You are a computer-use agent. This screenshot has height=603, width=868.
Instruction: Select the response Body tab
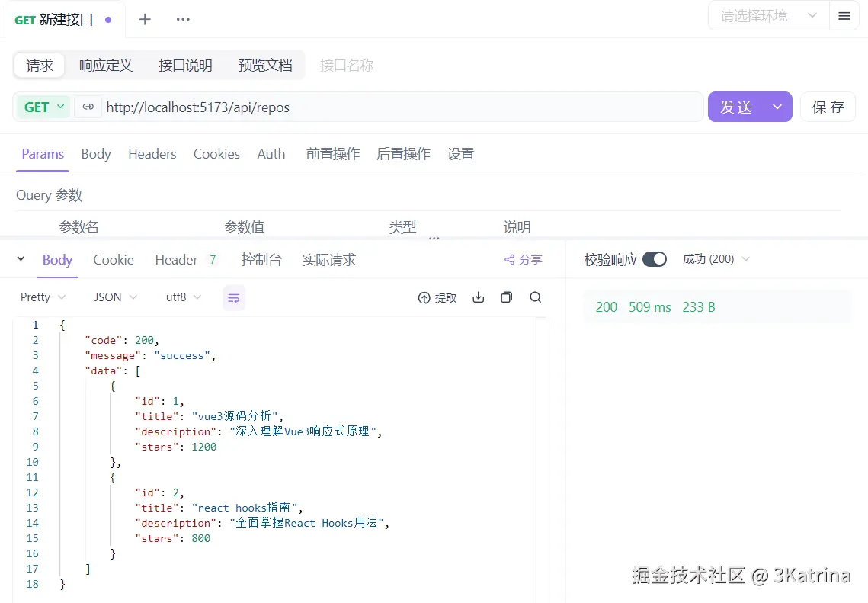(57, 260)
